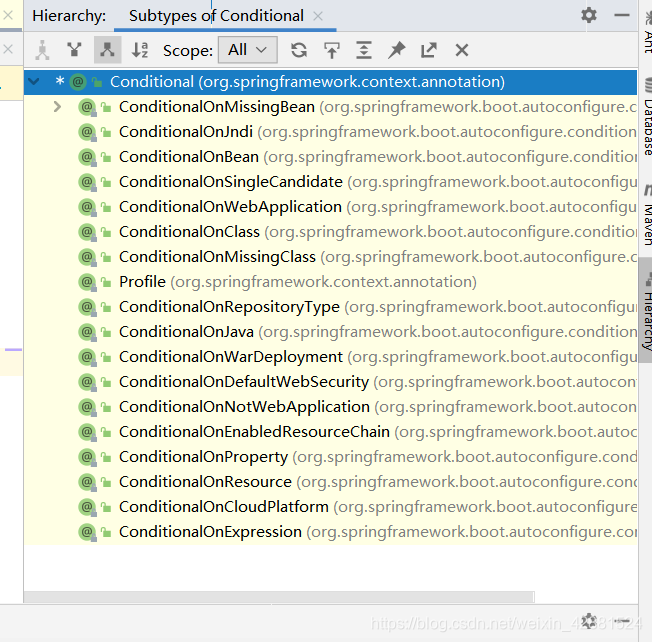The image size is (652, 642).
Task: Select the Profile annotation row
Action: [331, 282]
